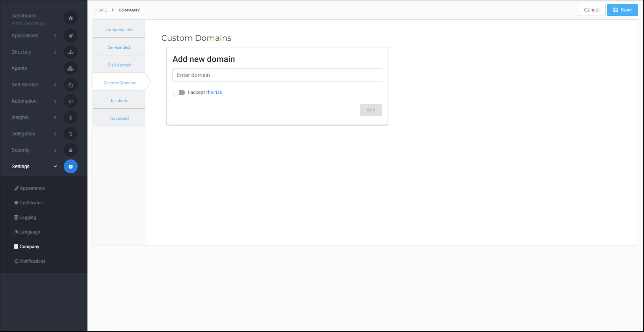Go to the Incidents tab
This screenshot has width=644, height=332.
[x=119, y=100]
